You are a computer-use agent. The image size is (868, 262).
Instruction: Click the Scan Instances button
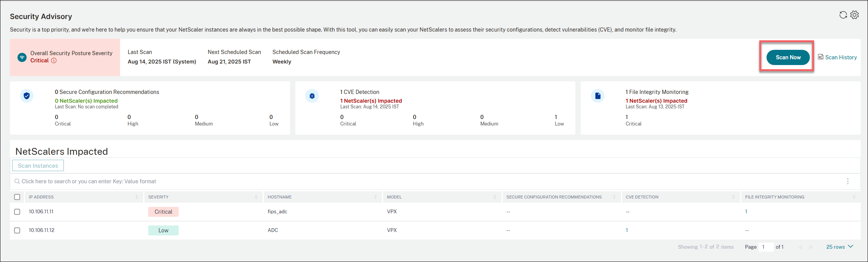38,165
